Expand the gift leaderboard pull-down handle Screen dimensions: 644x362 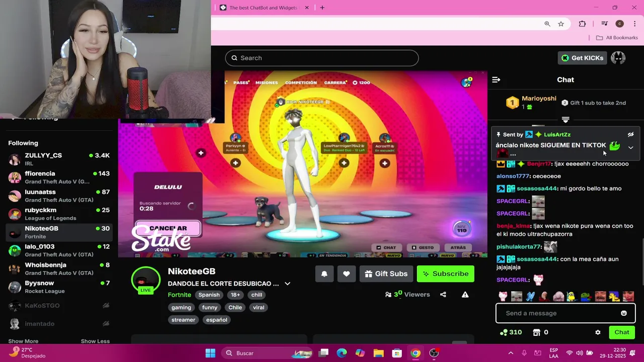566,120
